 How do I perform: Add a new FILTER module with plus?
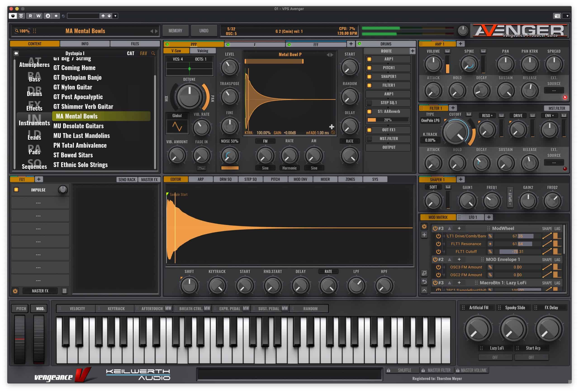pos(453,108)
